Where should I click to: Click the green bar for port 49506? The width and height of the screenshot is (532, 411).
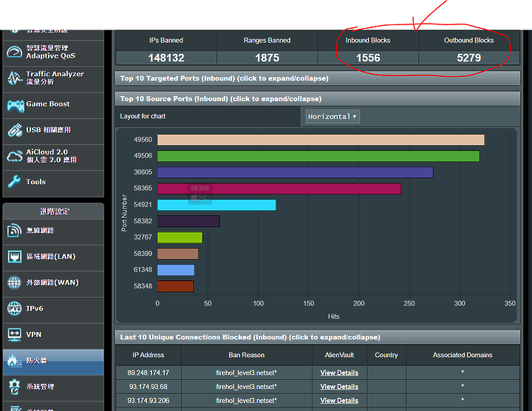click(318, 156)
